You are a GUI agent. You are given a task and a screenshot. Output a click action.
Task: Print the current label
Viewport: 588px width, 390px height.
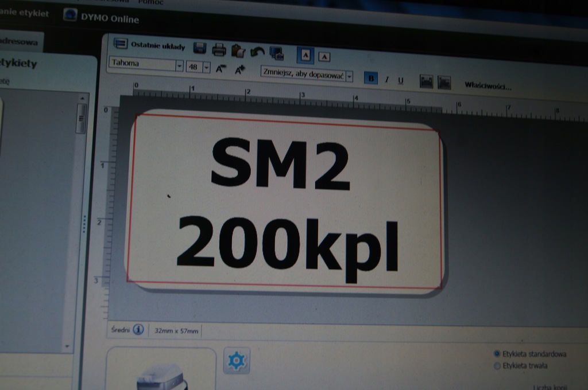tap(219, 50)
